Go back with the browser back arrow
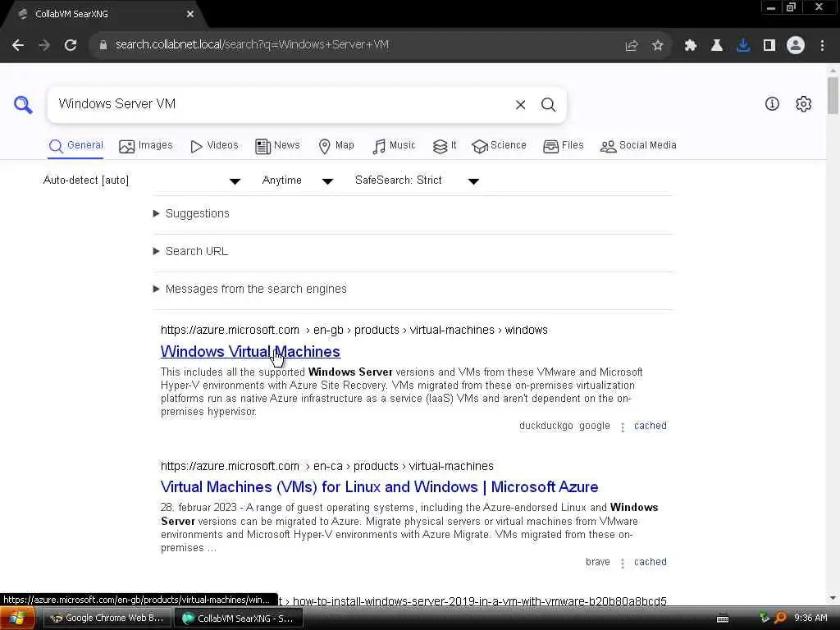This screenshot has height=630, width=840. coord(18,45)
